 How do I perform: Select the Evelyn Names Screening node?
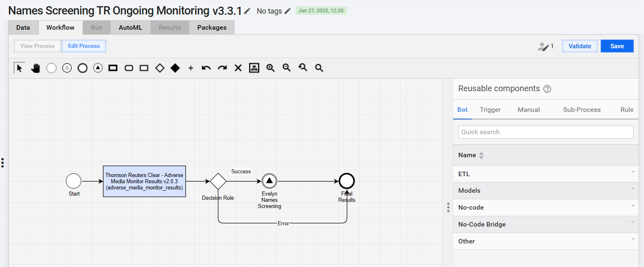click(270, 181)
